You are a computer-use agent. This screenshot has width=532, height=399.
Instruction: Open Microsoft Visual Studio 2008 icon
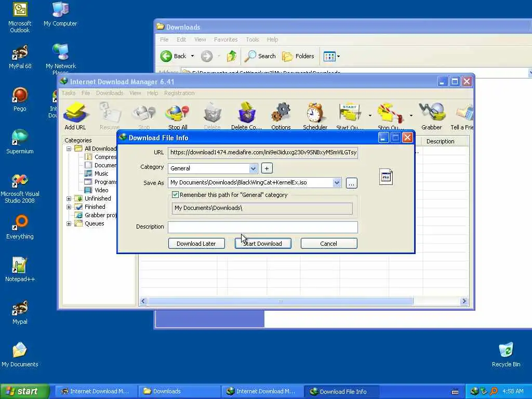tap(20, 188)
